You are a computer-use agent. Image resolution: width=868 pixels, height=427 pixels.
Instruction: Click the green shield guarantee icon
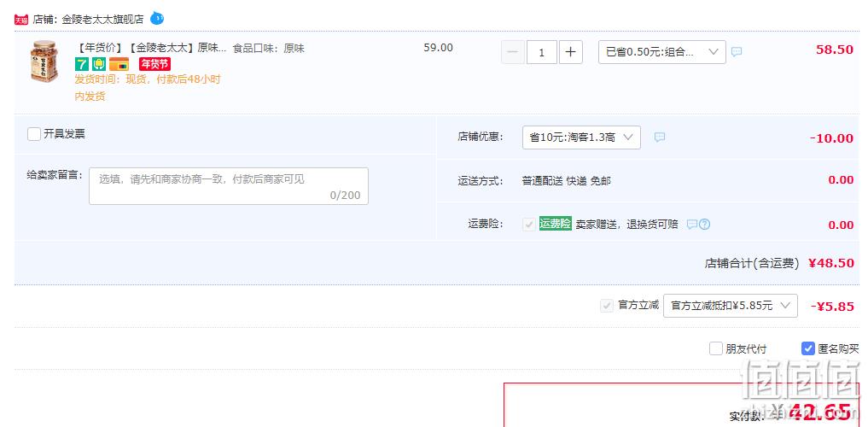[98, 64]
